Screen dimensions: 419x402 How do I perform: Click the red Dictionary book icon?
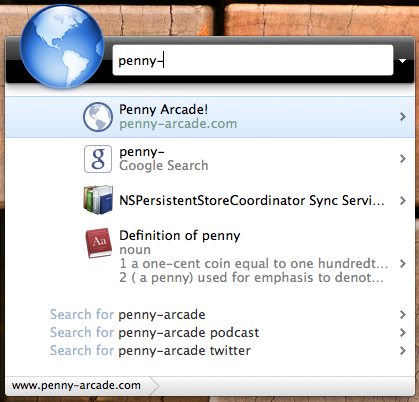[98, 243]
